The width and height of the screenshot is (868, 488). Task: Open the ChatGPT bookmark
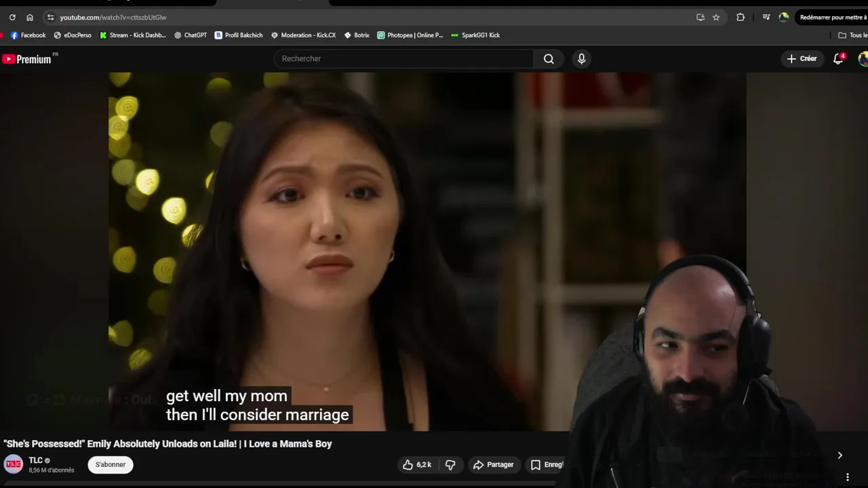click(x=191, y=35)
